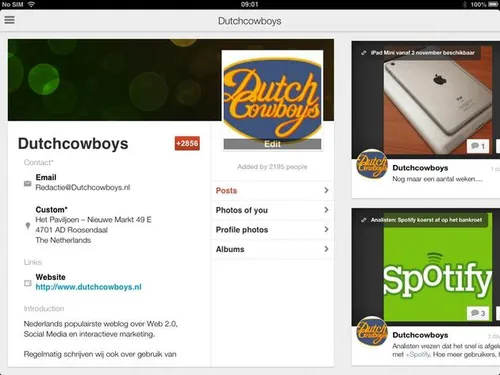Click the email envelope icon

click(28, 183)
